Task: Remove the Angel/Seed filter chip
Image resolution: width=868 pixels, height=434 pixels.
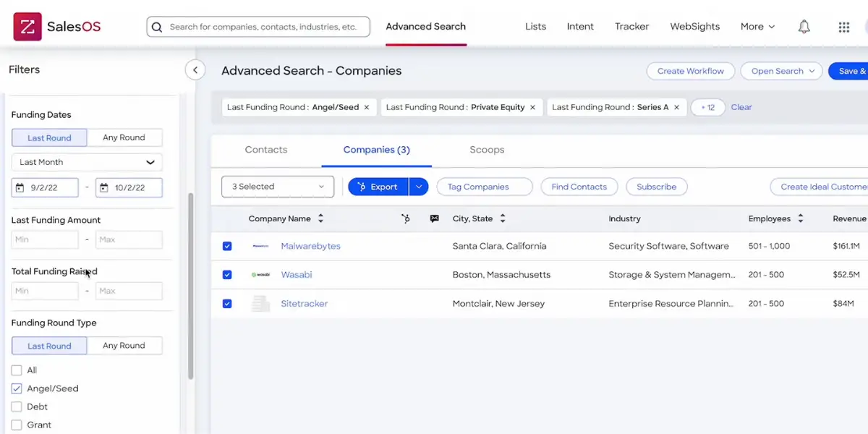Action: click(367, 107)
